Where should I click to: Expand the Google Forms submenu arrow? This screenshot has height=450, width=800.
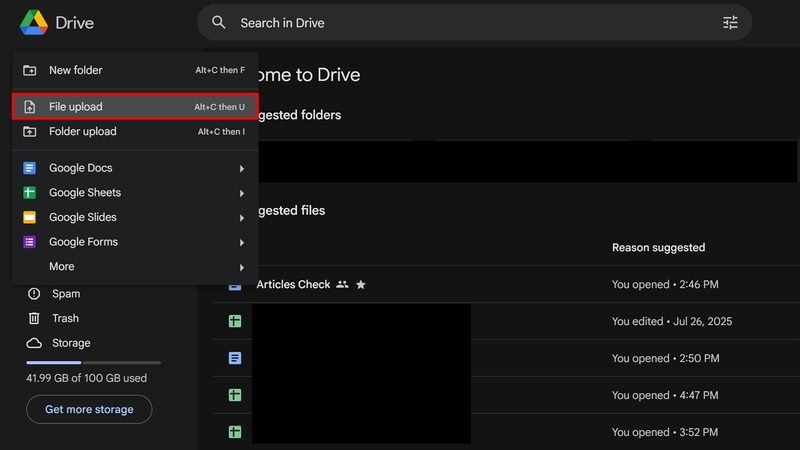(241, 242)
